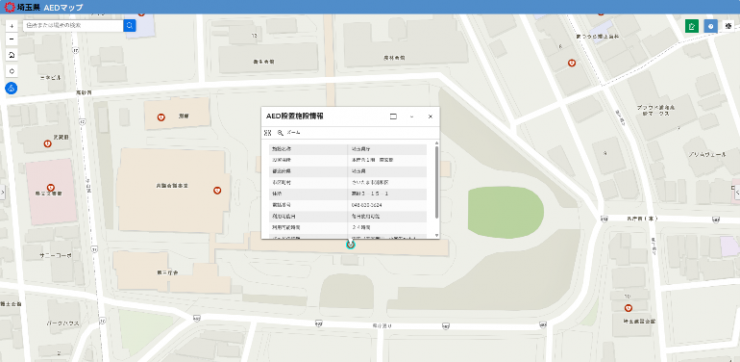Click the grid icon in popup toolbar
The image size is (740, 362).
point(268,133)
